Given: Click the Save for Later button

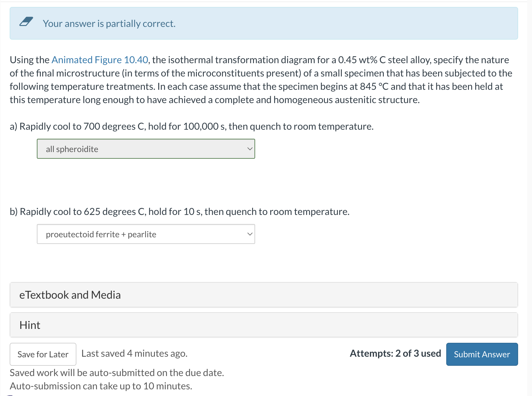Looking at the screenshot, I should [x=43, y=354].
